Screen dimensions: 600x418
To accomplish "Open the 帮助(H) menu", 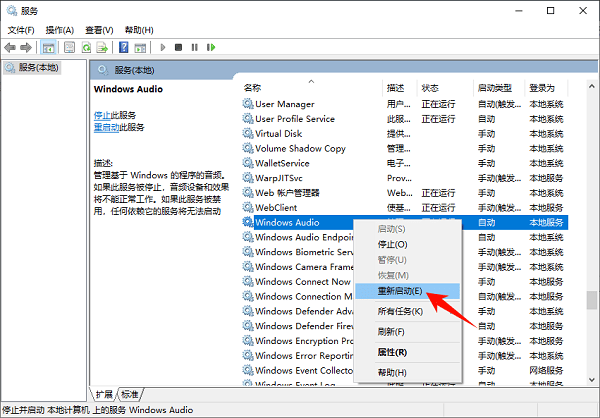I will point(139,30).
